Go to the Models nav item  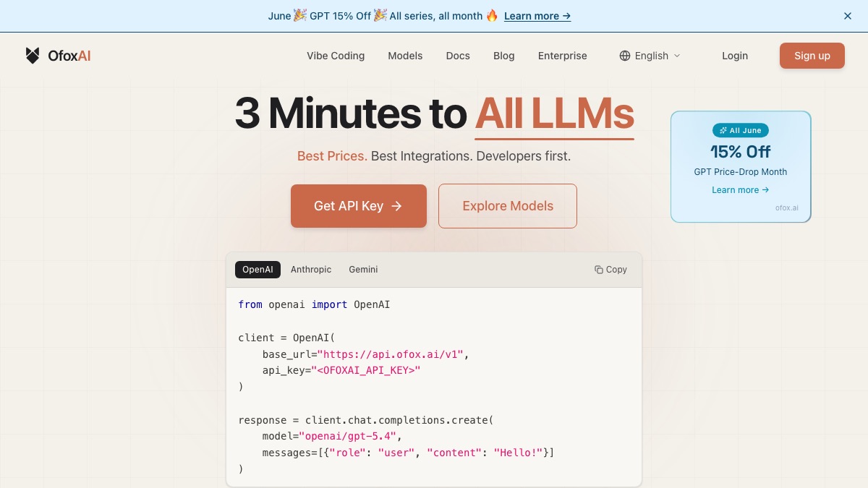click(x=405, y=56)
